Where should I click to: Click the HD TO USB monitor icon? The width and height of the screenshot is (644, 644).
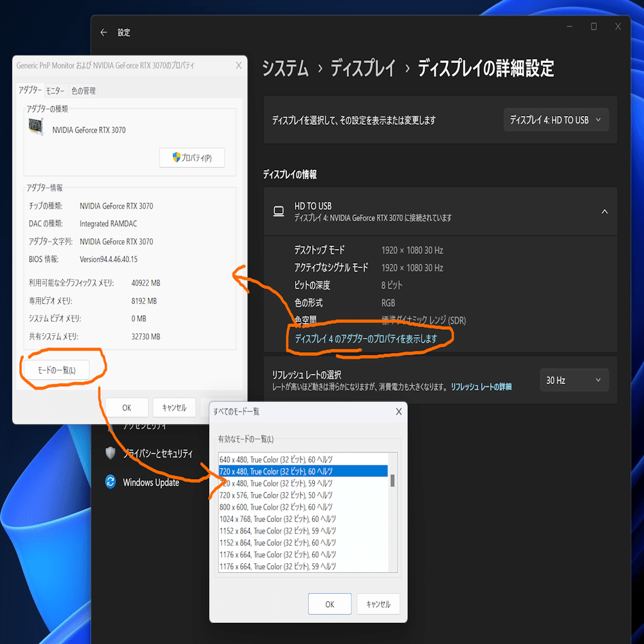278,212
